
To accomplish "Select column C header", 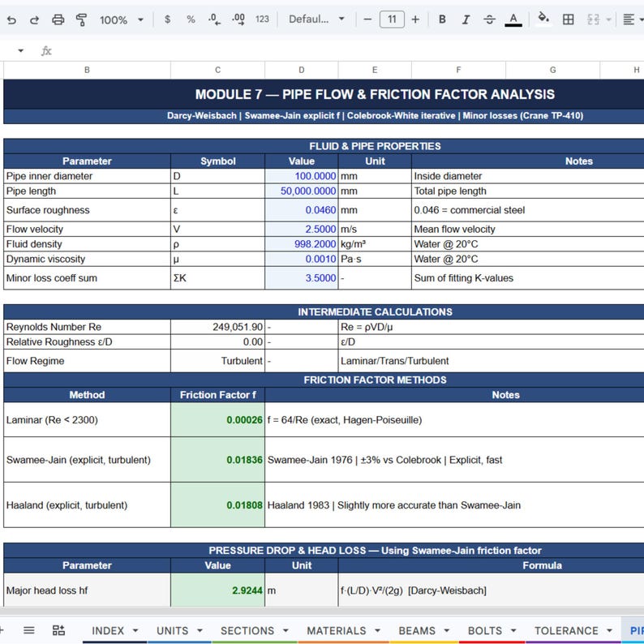I will point(217,70).
